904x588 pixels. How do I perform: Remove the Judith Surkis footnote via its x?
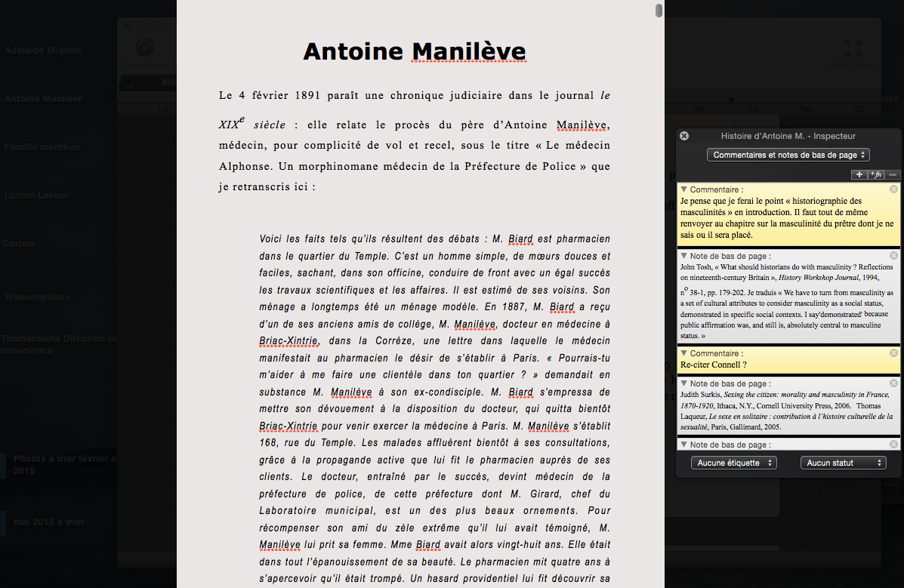[x=893, y=383]
